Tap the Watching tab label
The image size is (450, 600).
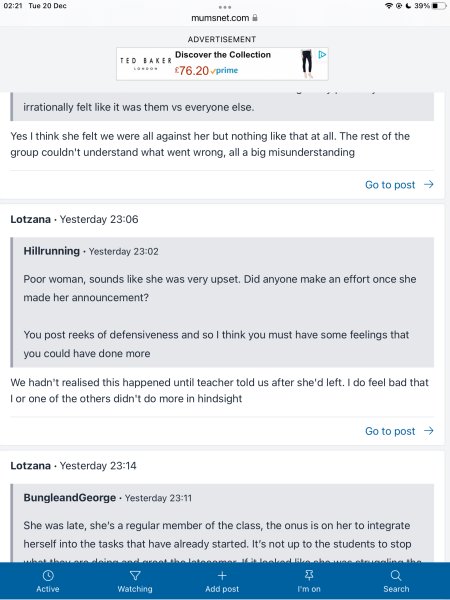tap(135, 589)
